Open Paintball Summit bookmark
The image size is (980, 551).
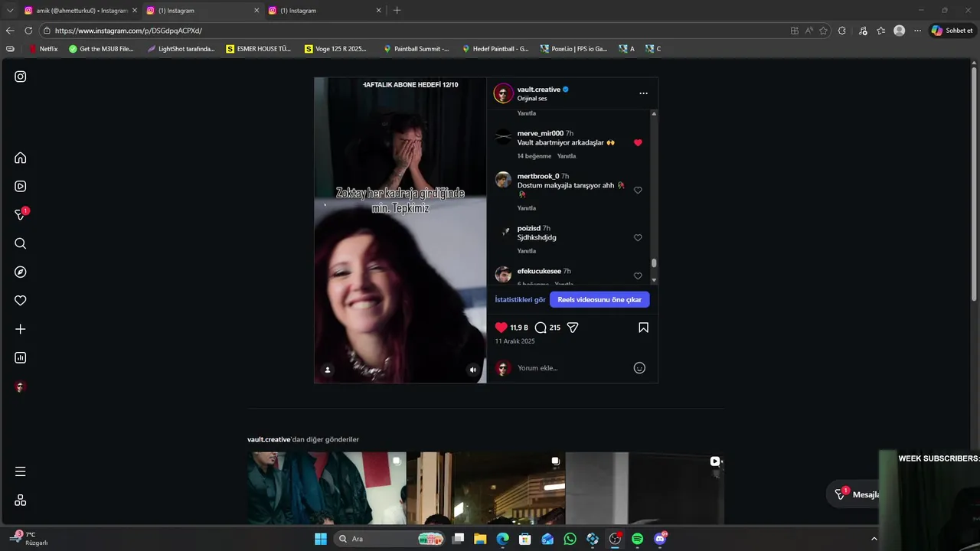[x=416, y=49]
